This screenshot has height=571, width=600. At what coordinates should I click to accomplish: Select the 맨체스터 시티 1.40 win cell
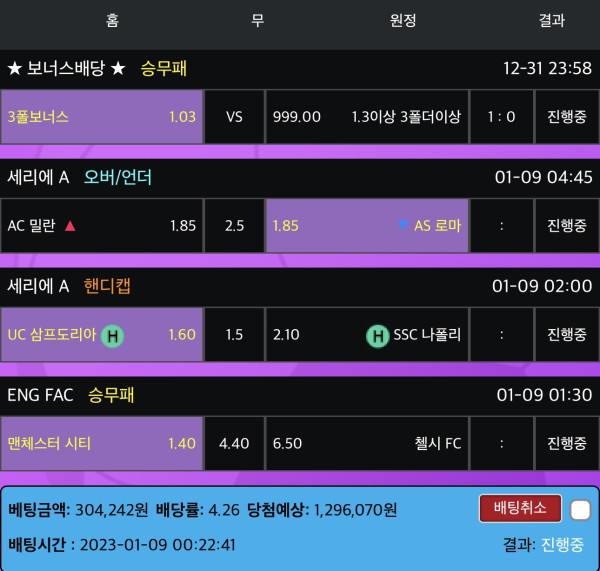102,443
